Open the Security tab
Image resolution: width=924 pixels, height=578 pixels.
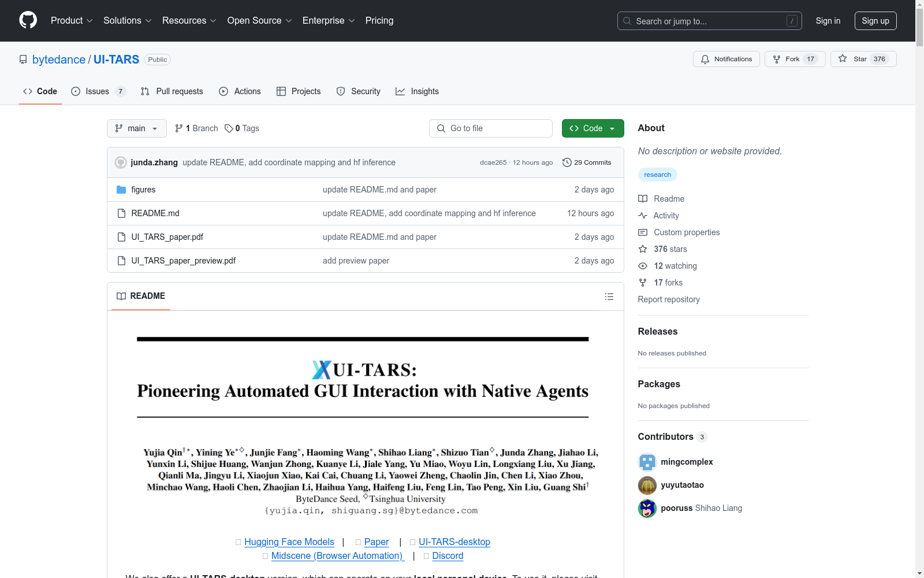[359, 91]
